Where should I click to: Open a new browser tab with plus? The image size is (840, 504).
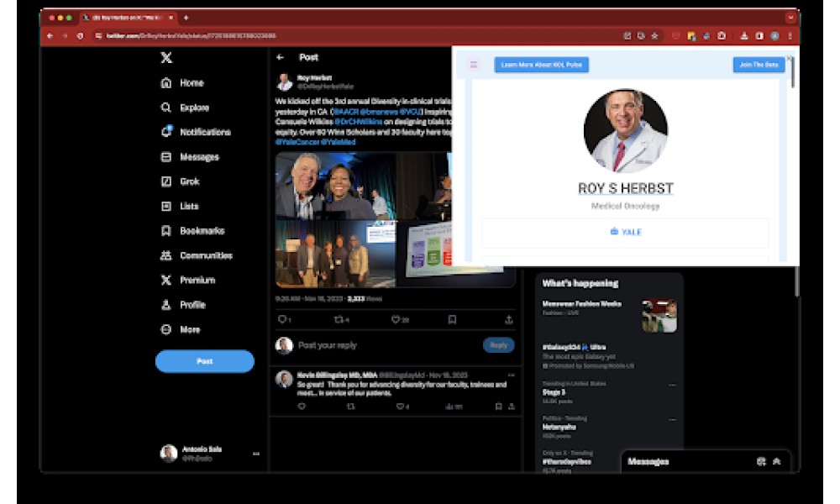click(x=186, y=18)
